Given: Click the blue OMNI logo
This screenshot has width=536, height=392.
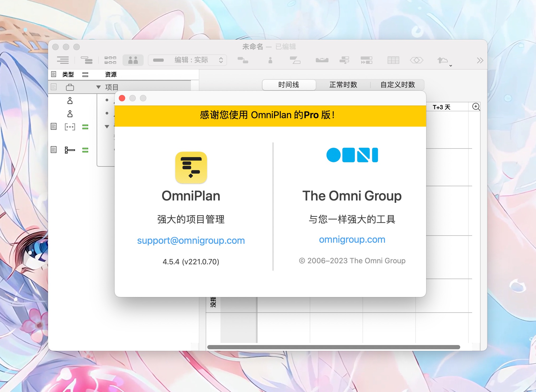Looking at the screenshot, I should coord(352,155).
